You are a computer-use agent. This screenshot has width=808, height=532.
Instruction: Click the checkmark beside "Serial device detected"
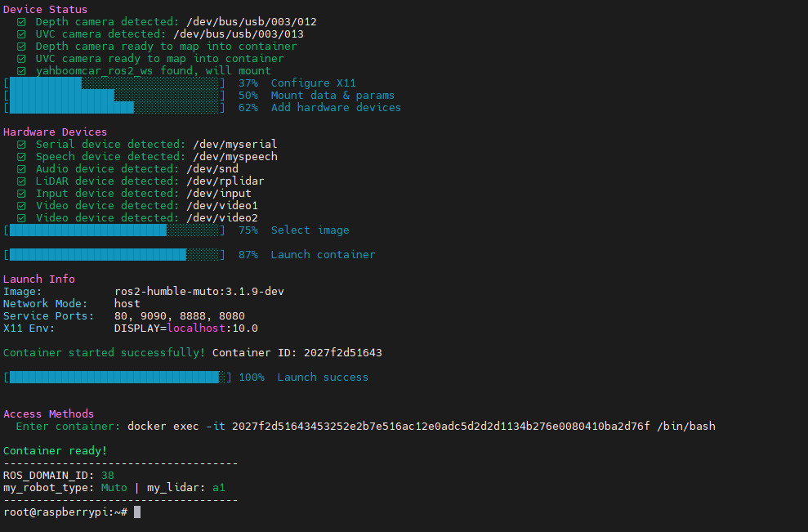tap(21, 145)
